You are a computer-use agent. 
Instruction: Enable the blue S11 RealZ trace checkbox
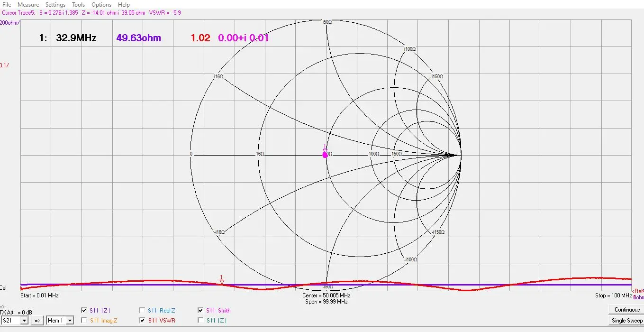[x=143, y=311]
